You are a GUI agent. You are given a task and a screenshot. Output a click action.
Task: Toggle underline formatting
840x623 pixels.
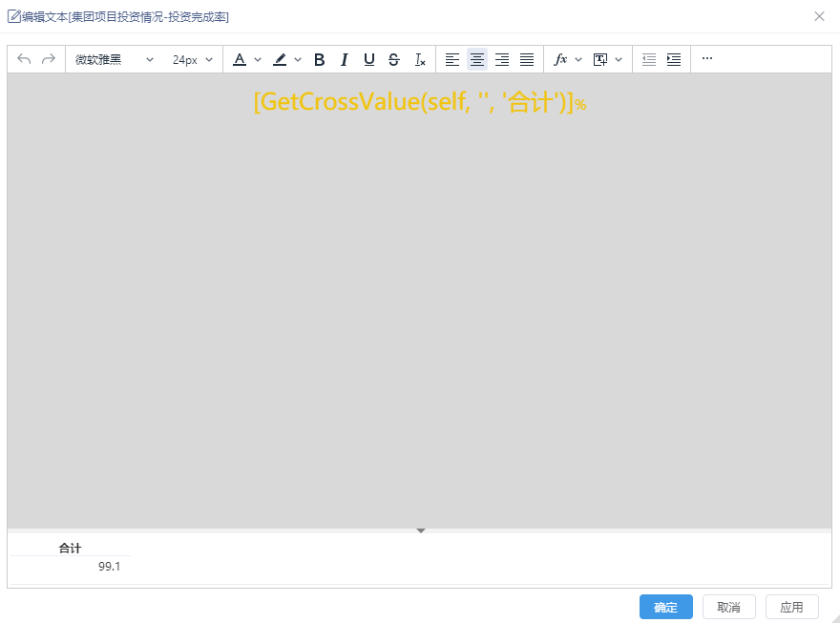pyautogui.click(x=369, y=59)
